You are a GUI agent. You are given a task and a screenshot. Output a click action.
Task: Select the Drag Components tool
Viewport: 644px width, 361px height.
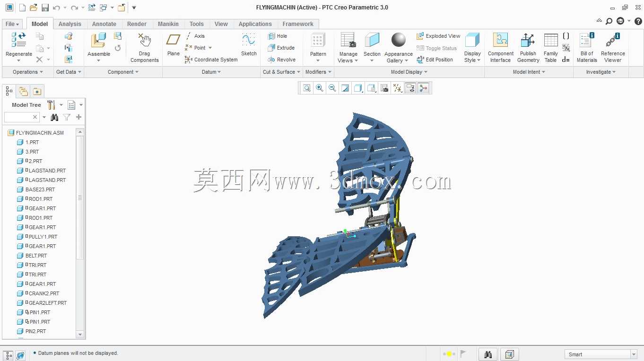point(144,48)
